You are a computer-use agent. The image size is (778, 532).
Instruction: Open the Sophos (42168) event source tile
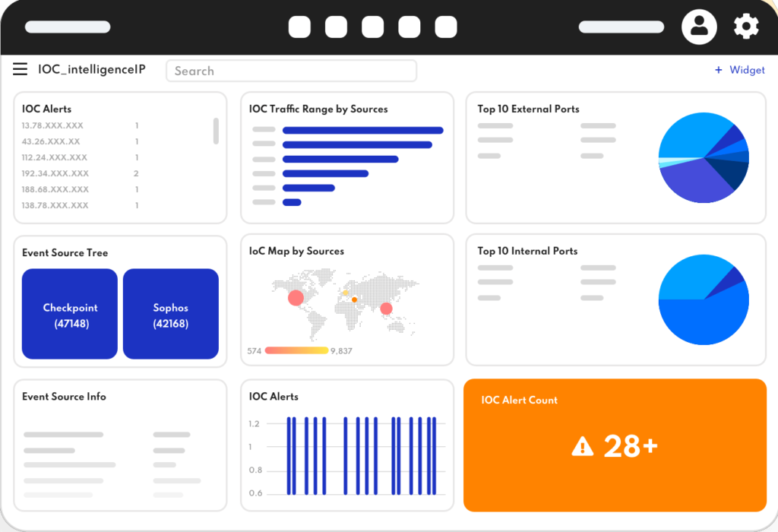[170, 314]
